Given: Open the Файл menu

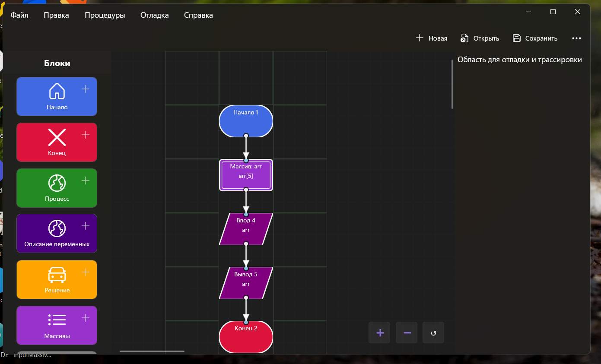Looking at the screenshot, I should (19, 16).
